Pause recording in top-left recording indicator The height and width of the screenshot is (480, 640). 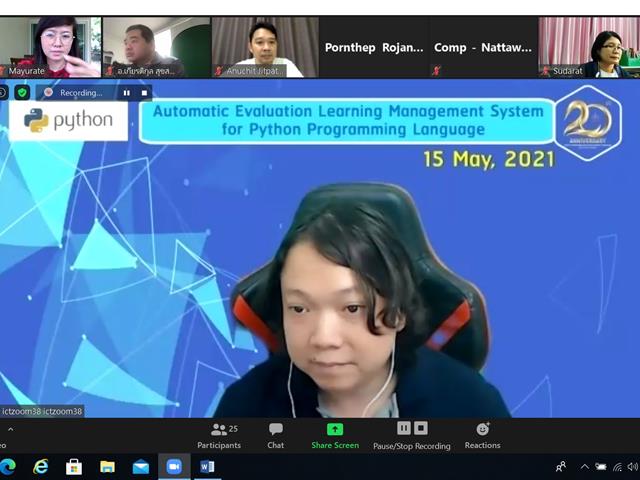coord(127,93)
